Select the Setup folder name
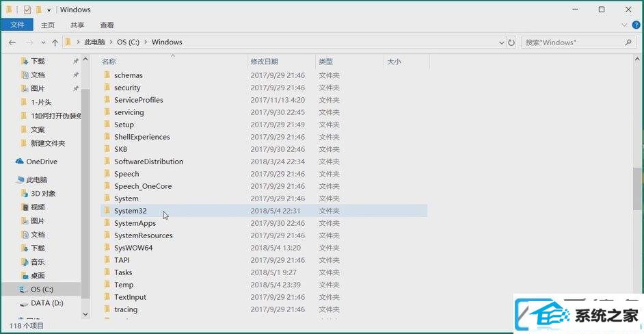The height and width of the screenshot is (334, 644). pos(124,124)
